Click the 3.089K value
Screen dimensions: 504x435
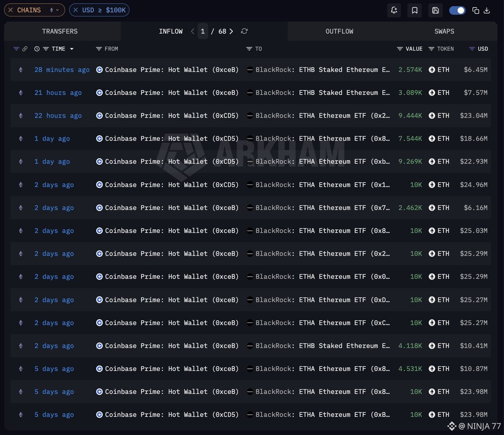(410, 92)
